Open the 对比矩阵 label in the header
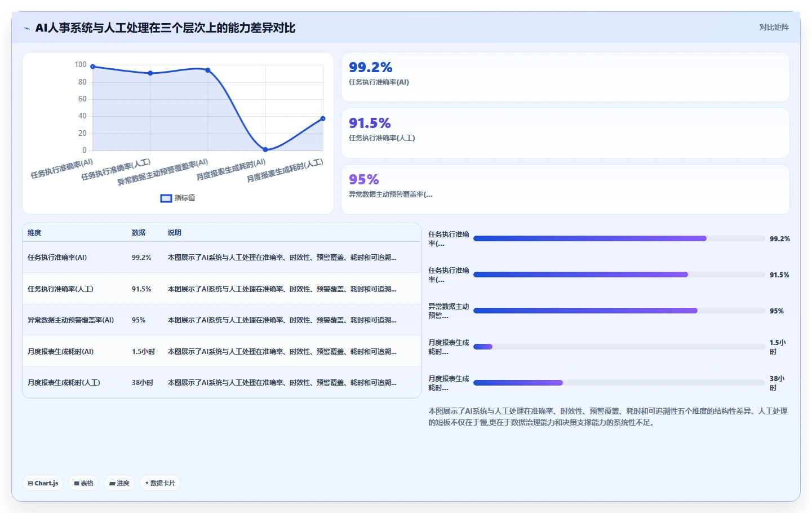812x513 pixels. [774, 27]
